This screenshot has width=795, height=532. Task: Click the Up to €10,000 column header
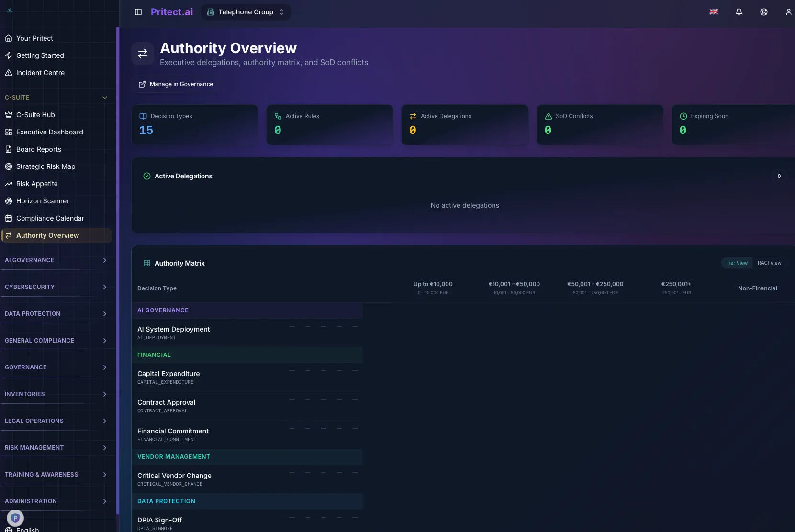[x=433, y=288]
